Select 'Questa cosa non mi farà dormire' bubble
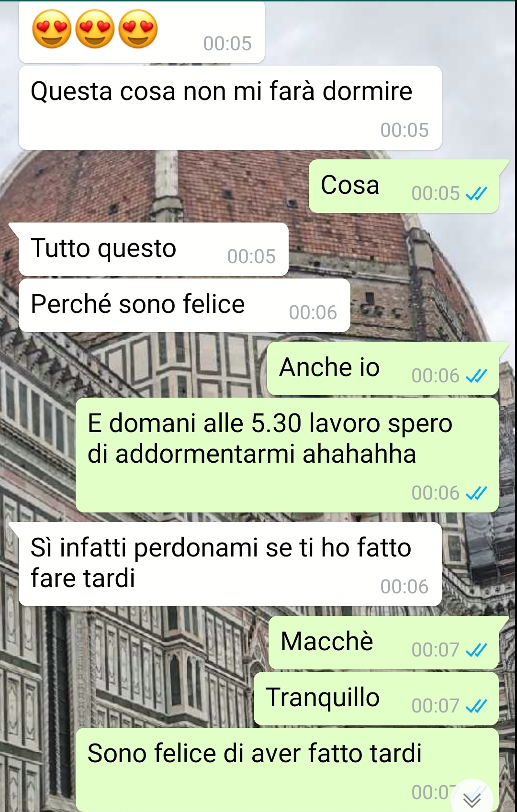Screen dimensions: 517x812 click(230, 108)
